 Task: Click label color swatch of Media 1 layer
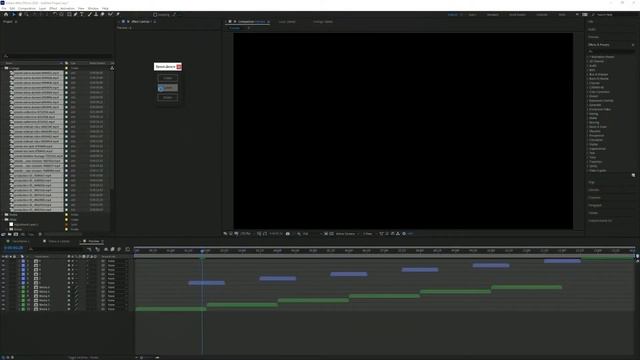(x=23, y=309)
